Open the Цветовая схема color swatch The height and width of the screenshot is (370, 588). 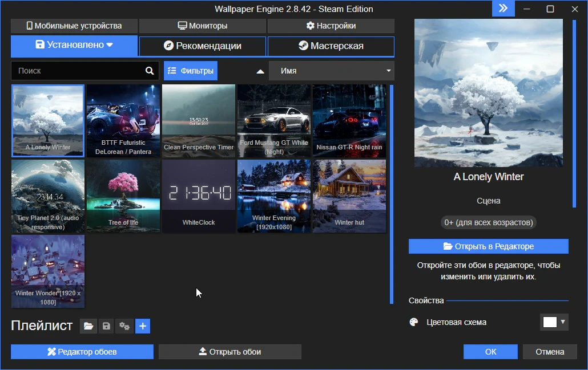pos(554,322)
